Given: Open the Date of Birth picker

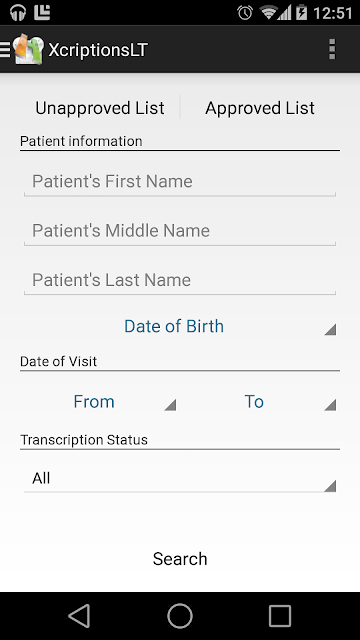Looking at the screenshot, I should (180, 326).
